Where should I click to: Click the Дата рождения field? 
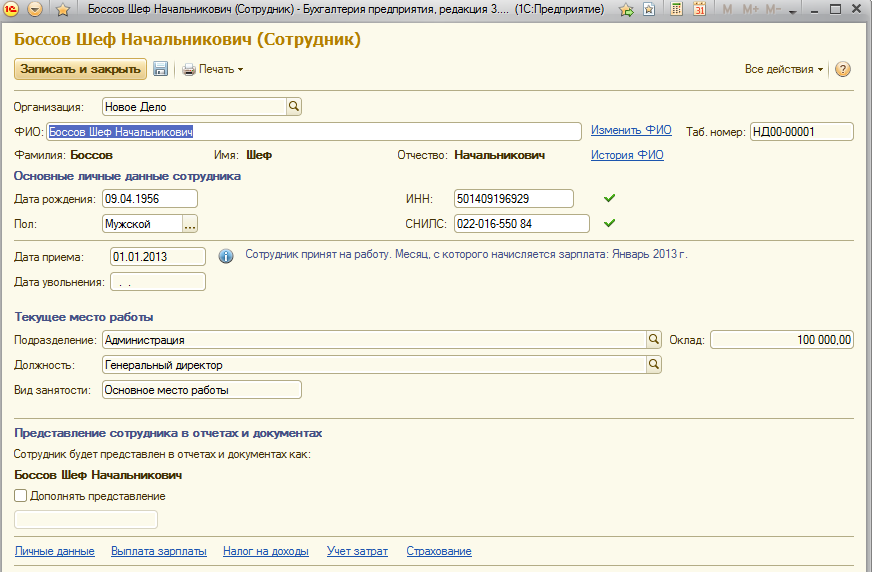150,198
